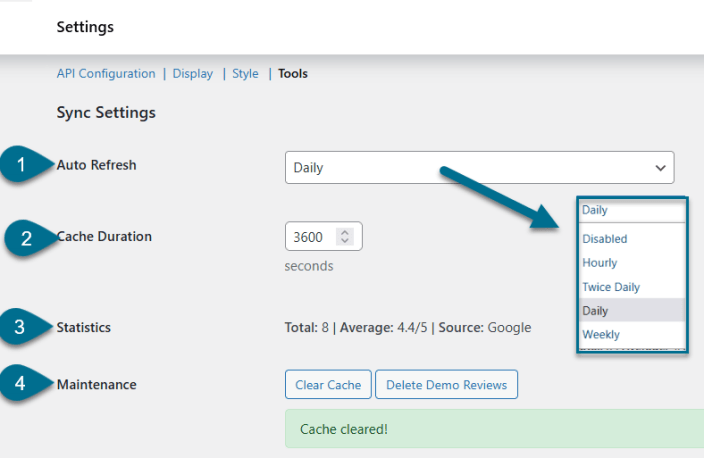Open the Auto Refresh dropdown

[x=479, y=168]
